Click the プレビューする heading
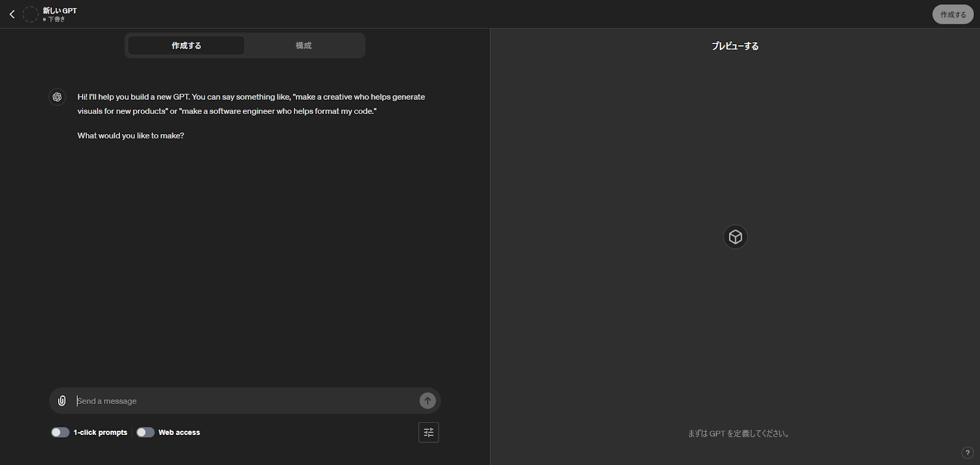 coord(735,46)
